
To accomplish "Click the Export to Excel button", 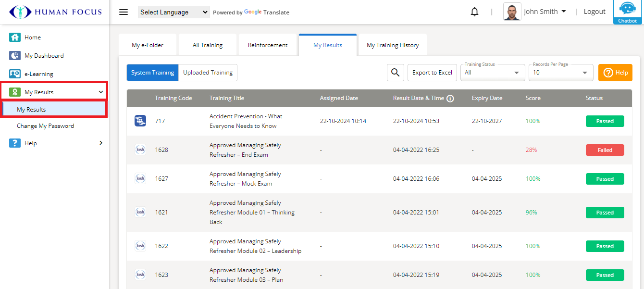I will coord(432,73).
